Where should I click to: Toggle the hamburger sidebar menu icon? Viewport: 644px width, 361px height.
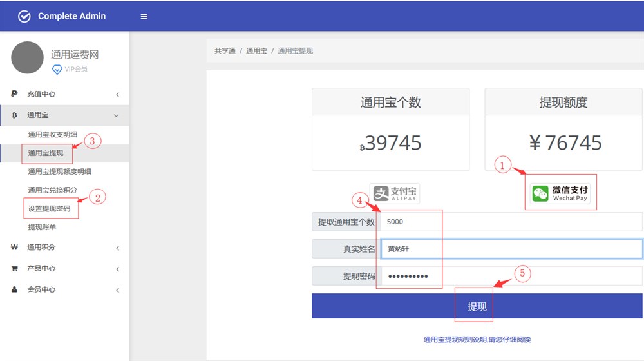tap(144, 17)
